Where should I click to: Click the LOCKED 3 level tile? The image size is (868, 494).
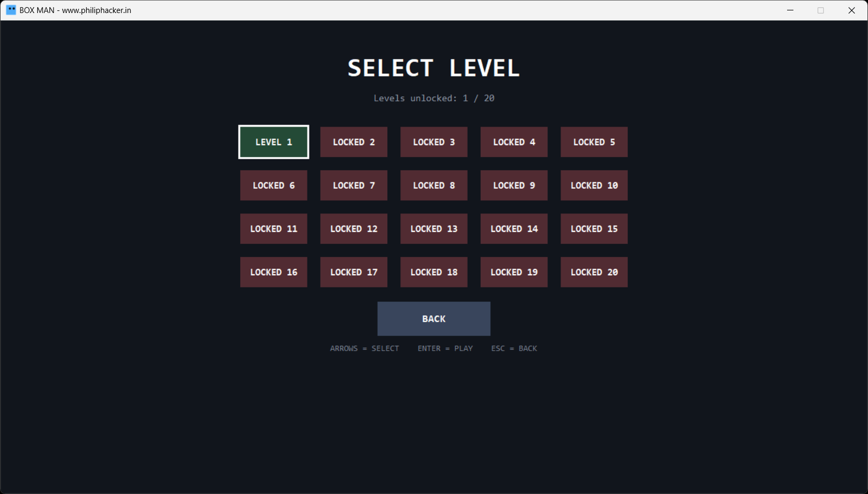434,142
